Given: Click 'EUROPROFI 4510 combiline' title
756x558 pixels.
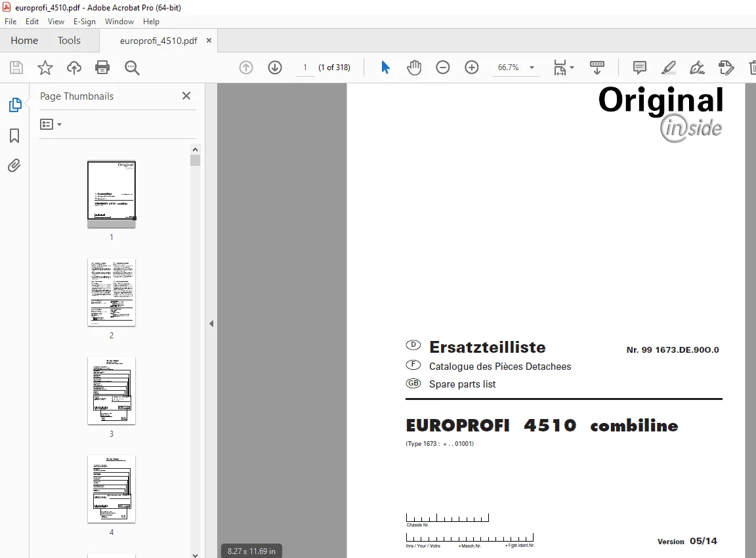Looking at the screenshot, I should point(542,426).
